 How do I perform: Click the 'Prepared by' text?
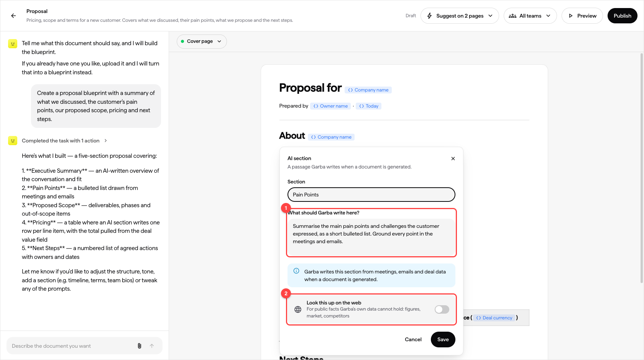tap(294, 106)
